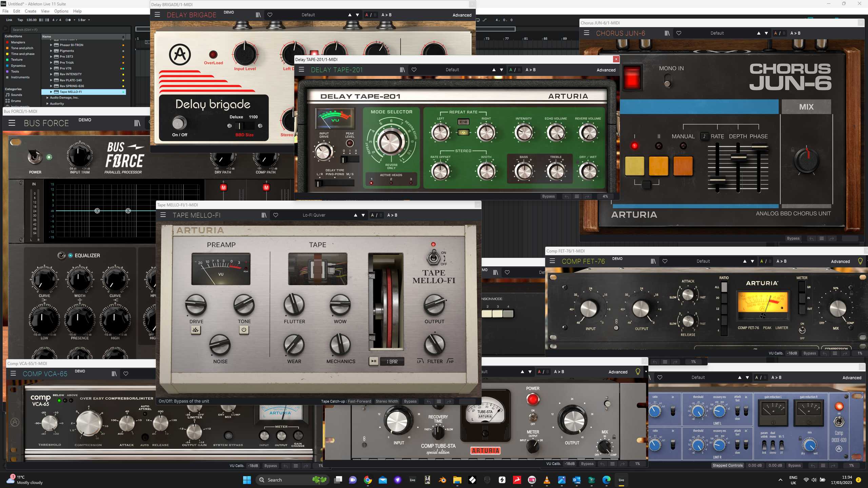The image size is (868, 488).
Task: Click the Comp VCA-65 heart favorite icon
Action: pos(126,373)
